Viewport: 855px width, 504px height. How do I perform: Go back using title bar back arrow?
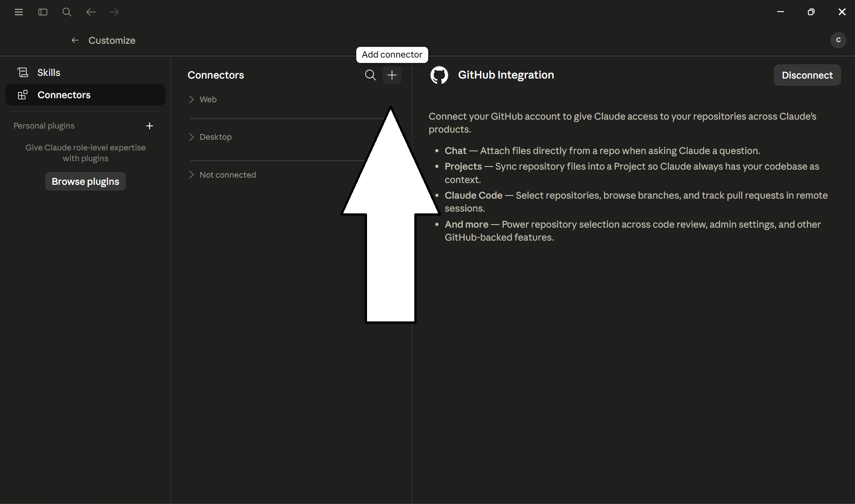91,12
